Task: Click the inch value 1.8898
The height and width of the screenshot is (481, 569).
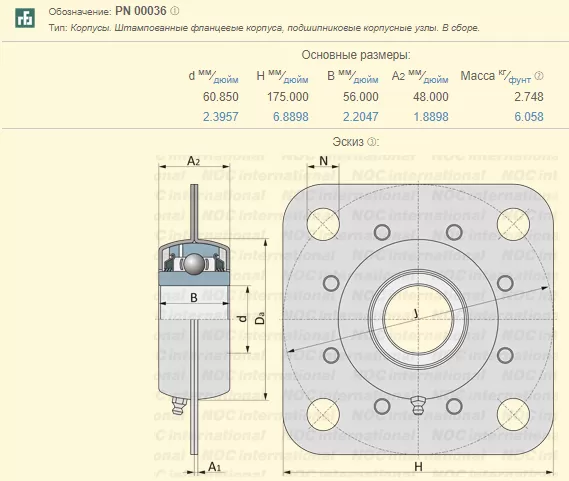Action: [431, 117]
